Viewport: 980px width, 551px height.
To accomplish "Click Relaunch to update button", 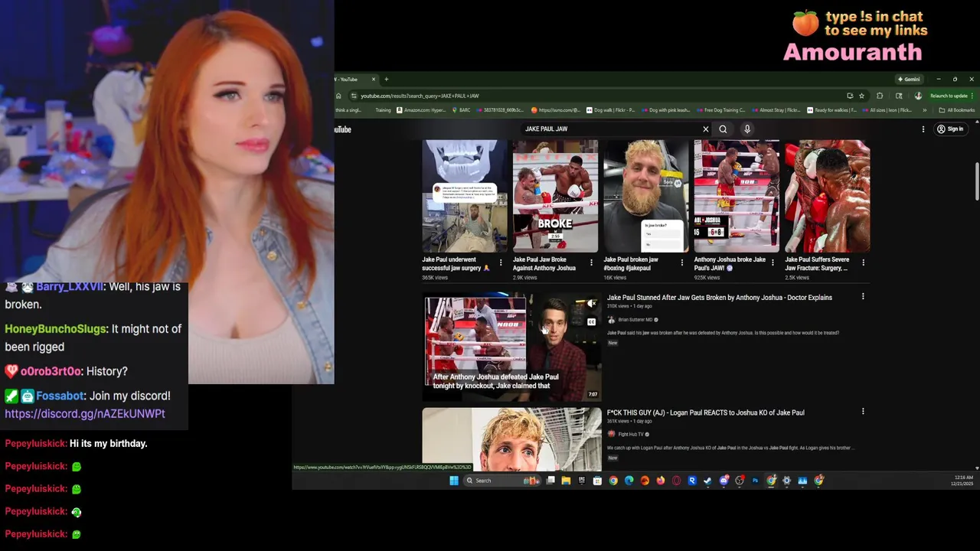I will 949,96.
